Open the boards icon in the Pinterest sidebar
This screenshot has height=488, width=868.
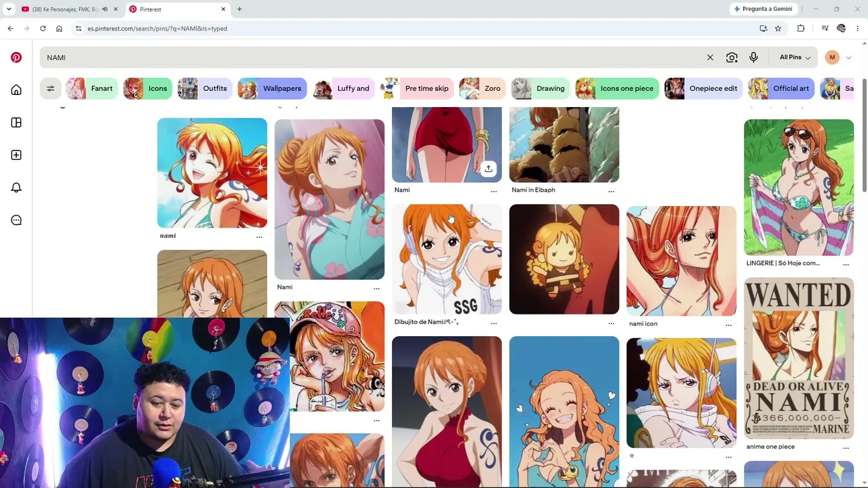16,123
